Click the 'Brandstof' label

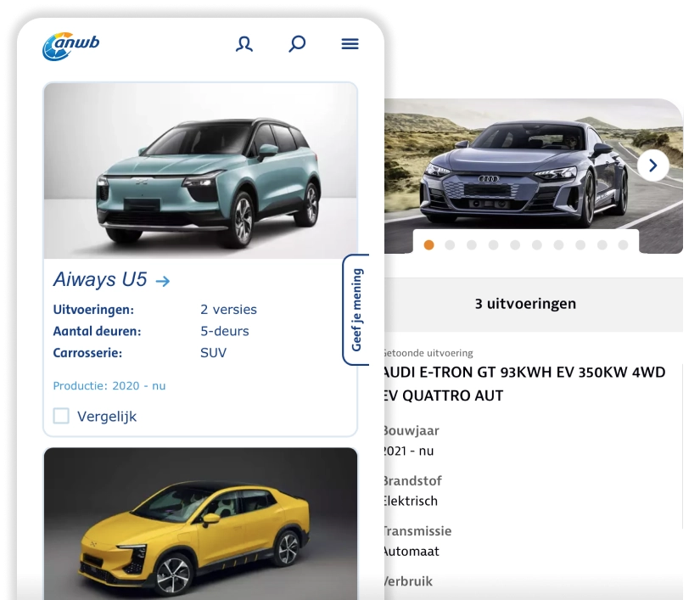point(412,481)
